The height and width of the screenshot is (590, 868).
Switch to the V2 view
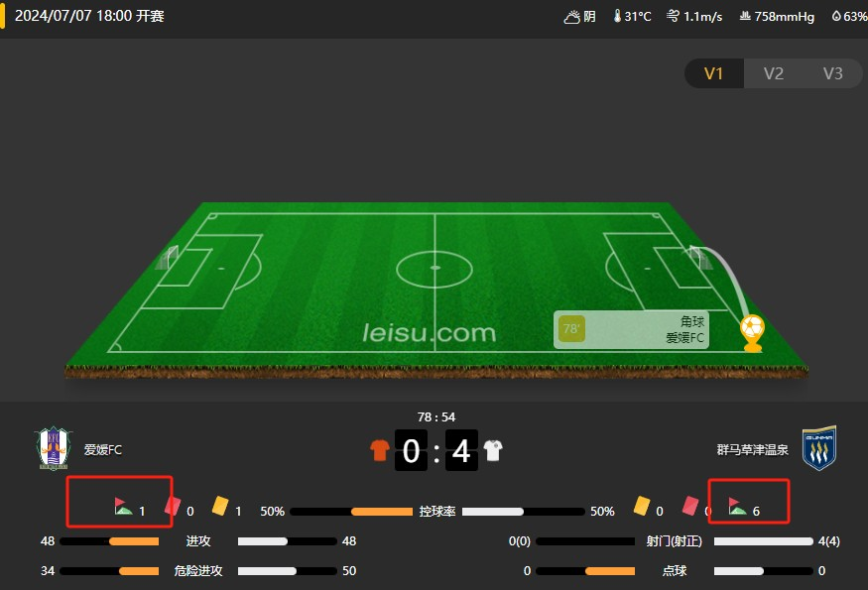pyautogui.click(x=774, y=73)
